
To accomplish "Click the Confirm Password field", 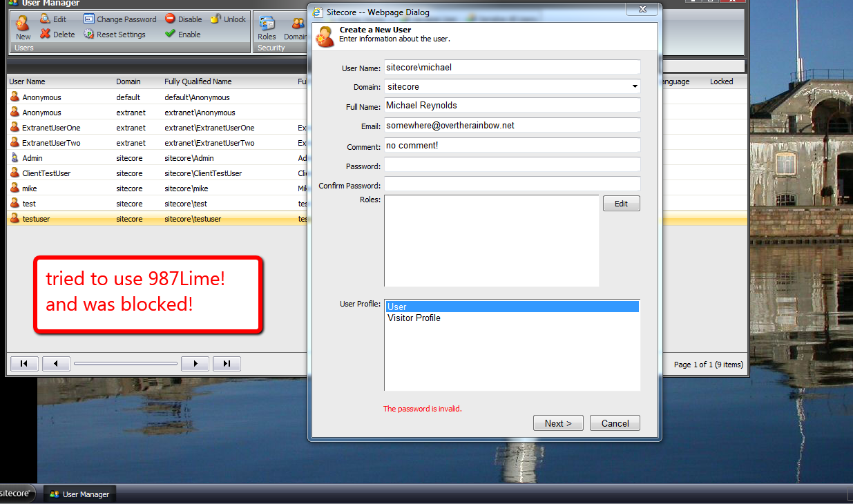I will pos(512,184).
